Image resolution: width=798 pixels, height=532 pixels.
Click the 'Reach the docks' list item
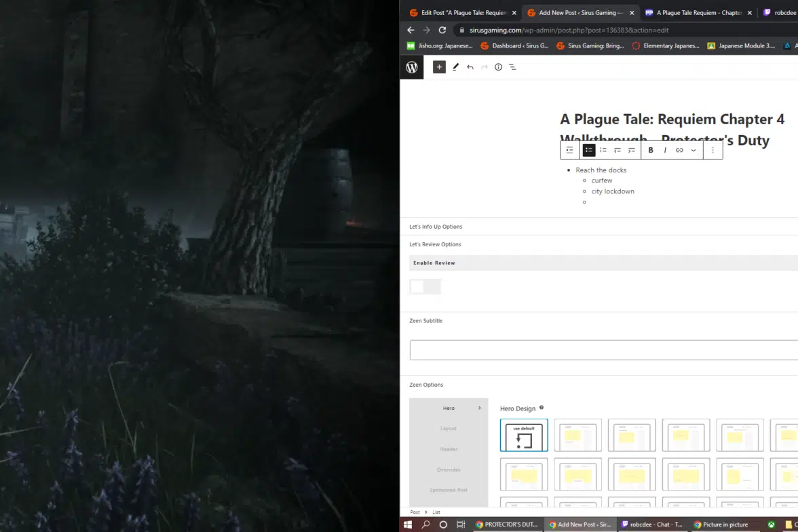tap(601, 170)
